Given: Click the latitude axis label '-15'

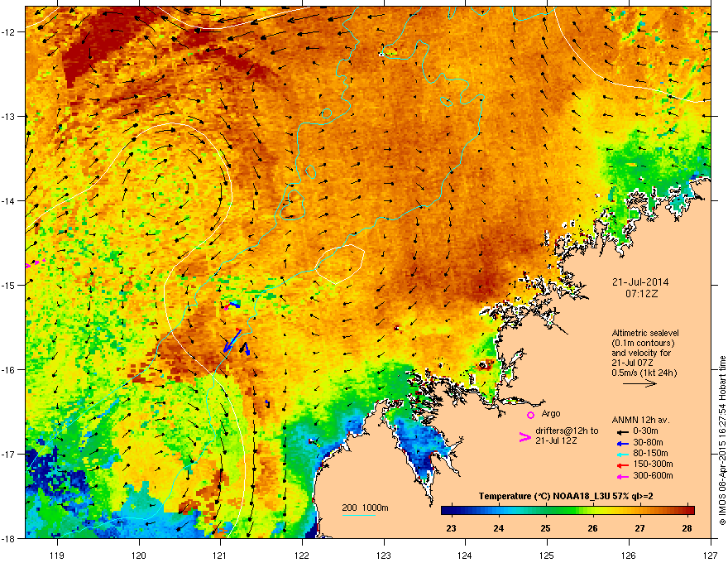Looking at the screenshot, I should pyautogui.click(x=9, y=285).
